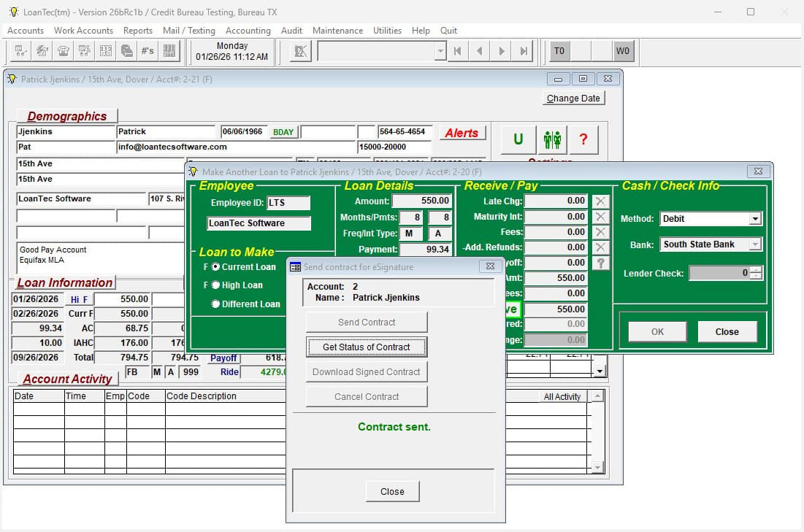The height and width of the screenshot is (532, 804).
Task: Click the #'s toolbar icon
Action: 148,51
